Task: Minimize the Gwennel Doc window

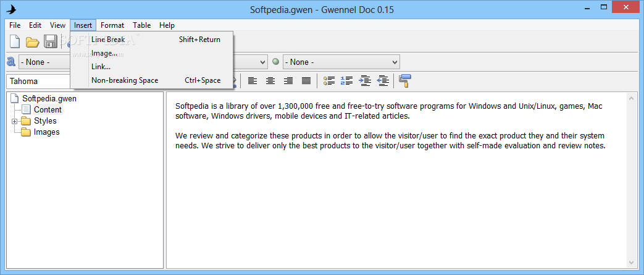Action: pyautogui.click(x=587, y=7)
